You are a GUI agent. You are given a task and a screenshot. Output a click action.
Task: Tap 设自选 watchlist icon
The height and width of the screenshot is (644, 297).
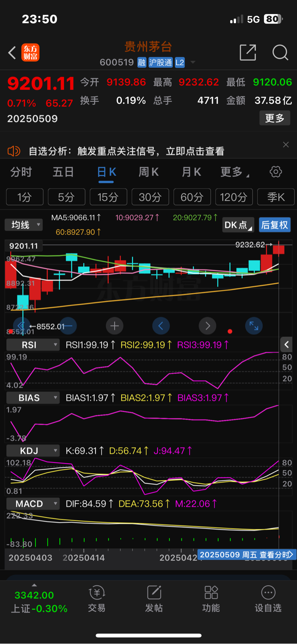(x=268, y=599)
